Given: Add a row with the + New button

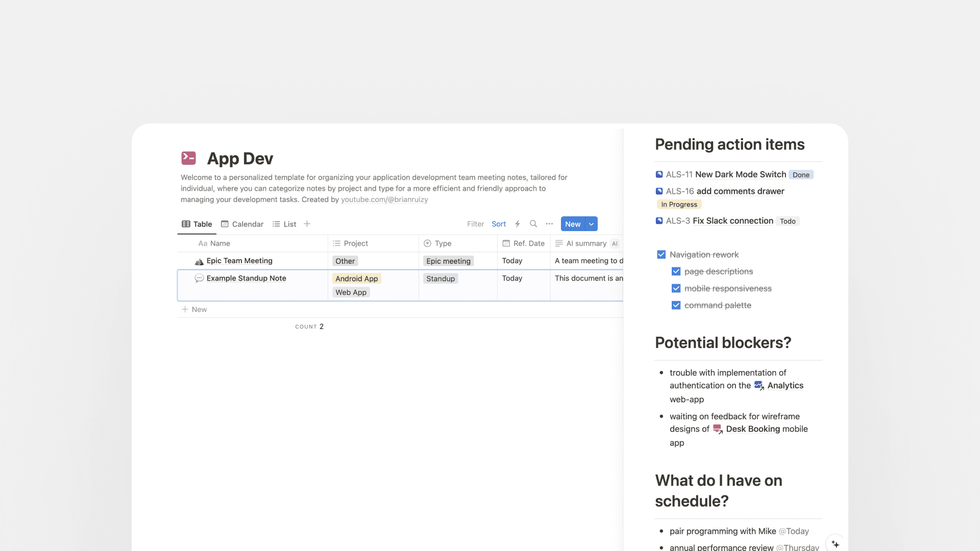Looking at the screenshot, I should (194, 310).
